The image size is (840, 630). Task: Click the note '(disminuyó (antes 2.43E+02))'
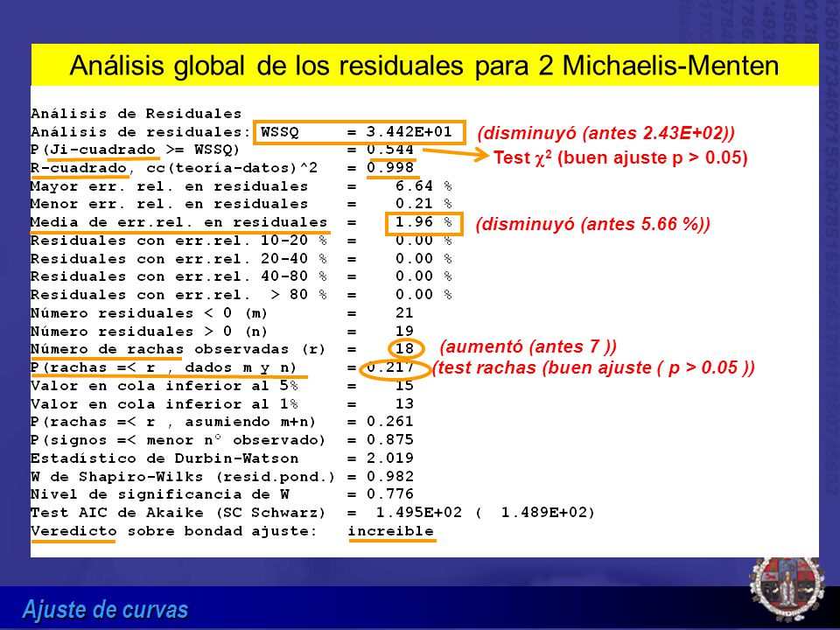point(605,133)
